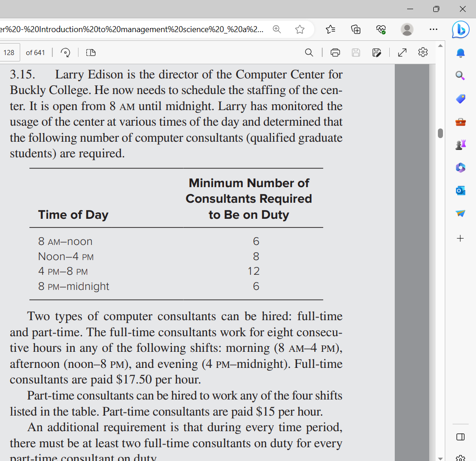Click the Save icon in PDF toolbar

tap(356, 52)
